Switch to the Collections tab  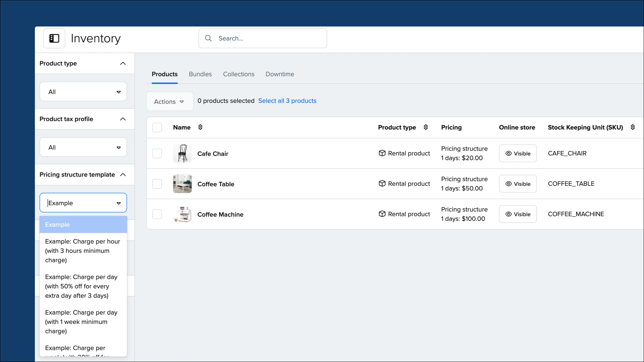tap(239, 74)
